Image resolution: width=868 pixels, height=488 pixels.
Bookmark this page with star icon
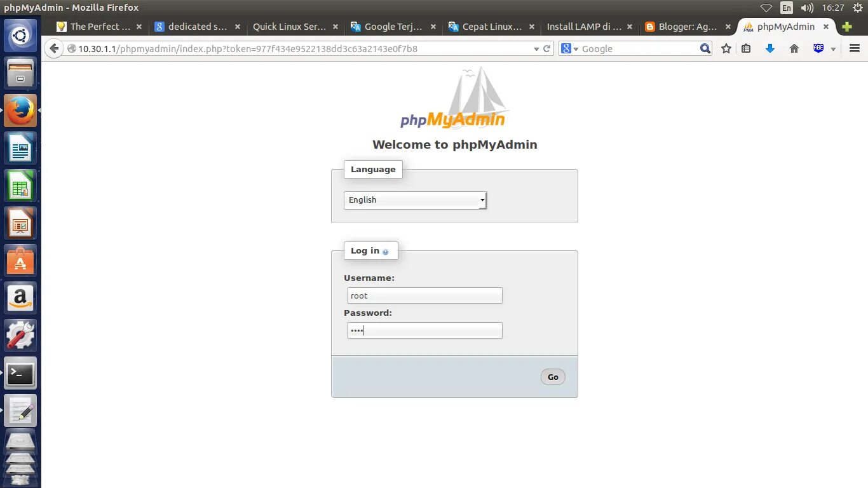click(x=726, y=49)
